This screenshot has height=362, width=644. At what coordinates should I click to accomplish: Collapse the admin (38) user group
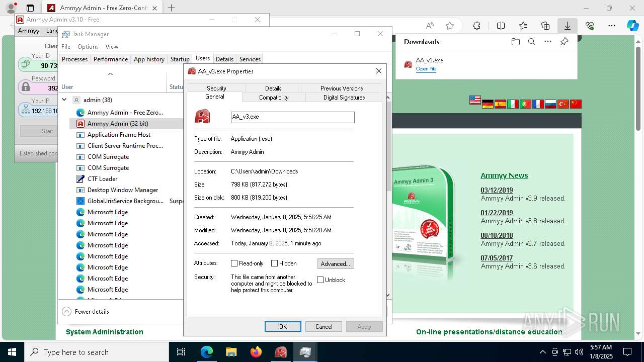tap(64, 100)
